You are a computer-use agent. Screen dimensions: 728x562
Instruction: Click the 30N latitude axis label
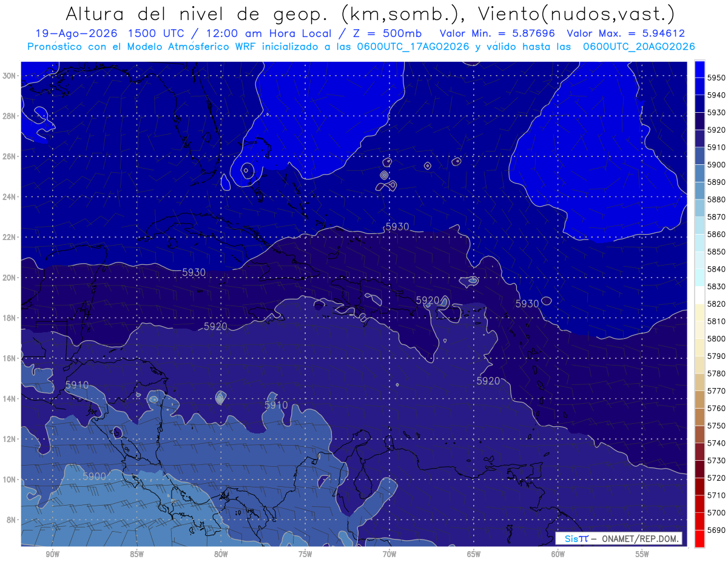point(9,76)
